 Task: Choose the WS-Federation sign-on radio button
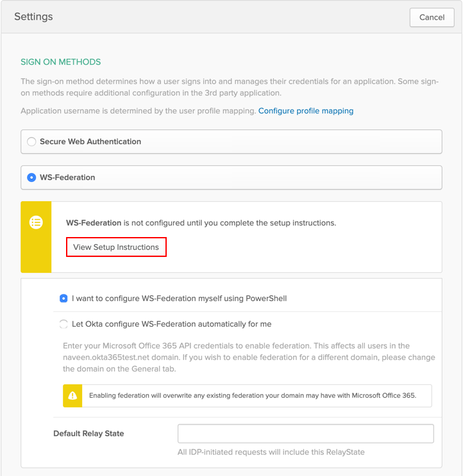31,177
